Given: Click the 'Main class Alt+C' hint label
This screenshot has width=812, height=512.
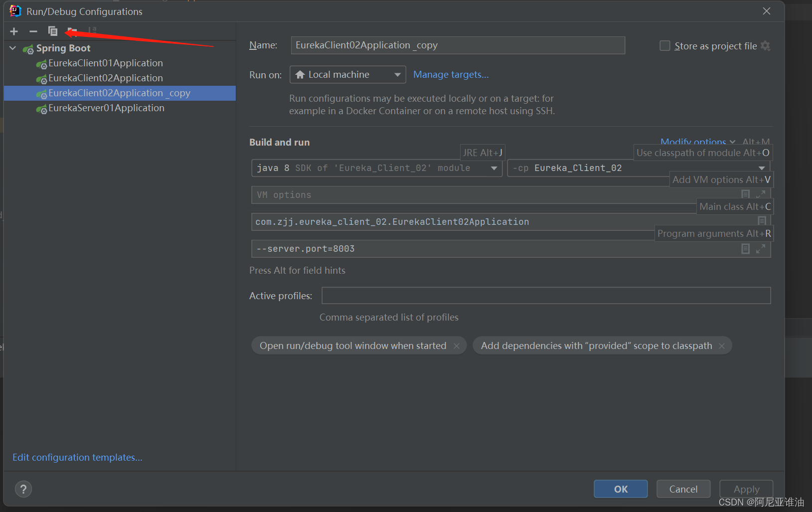Looking at the screenshot, I should (735, 206).
